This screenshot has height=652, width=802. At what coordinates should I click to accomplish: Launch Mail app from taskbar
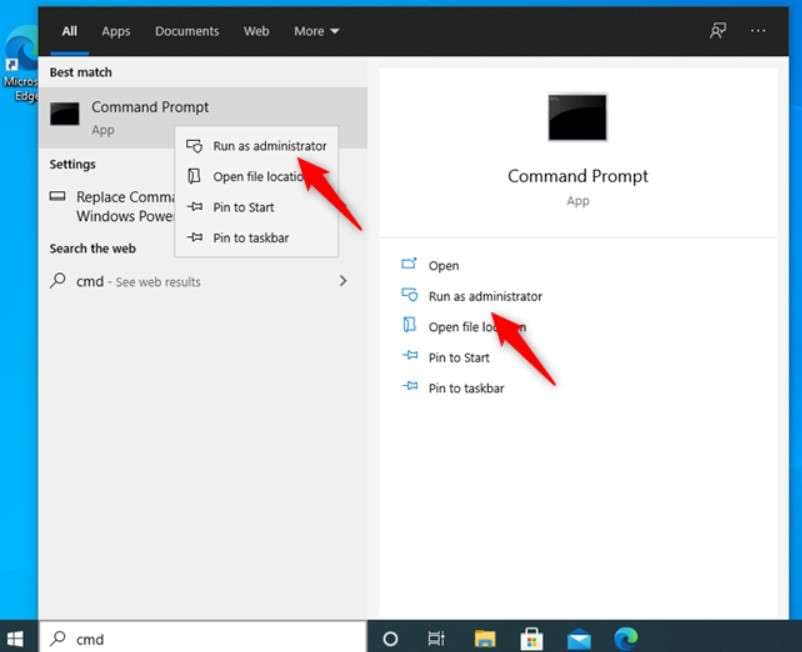click(x=579, y=640)
